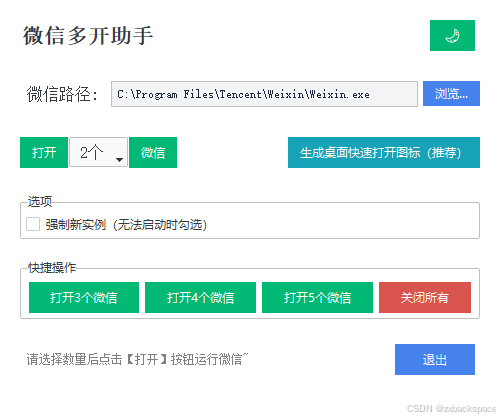Click 打开3个微信 quick action
The width and height of the screenshot is (500, 420).
[84, 297]
